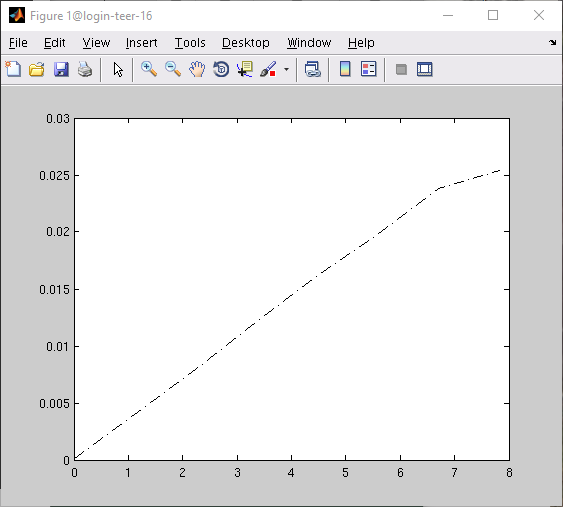The height and width of the screenshot is (507, 563).
Task: Click the New Figure icon
Action: [13, 69]
